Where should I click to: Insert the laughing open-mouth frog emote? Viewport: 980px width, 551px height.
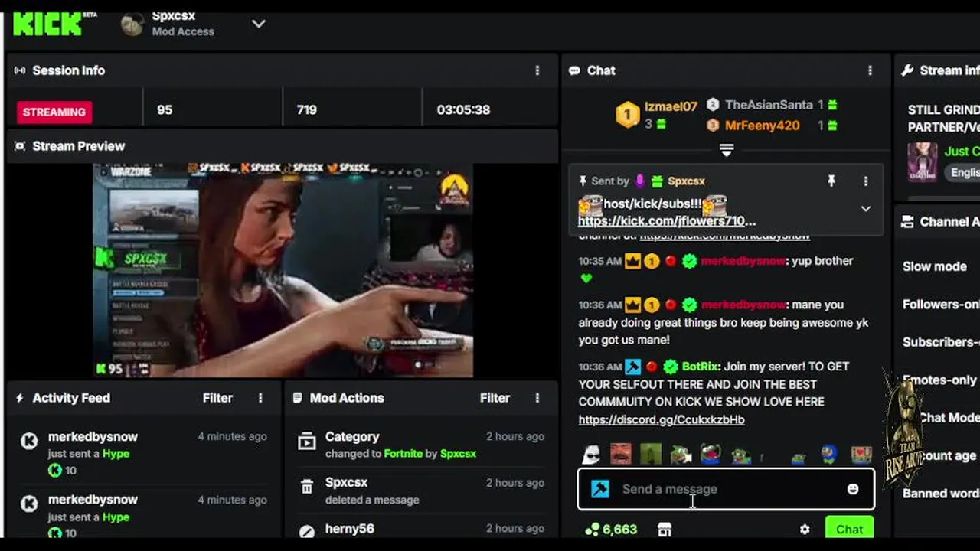[710, 455]
